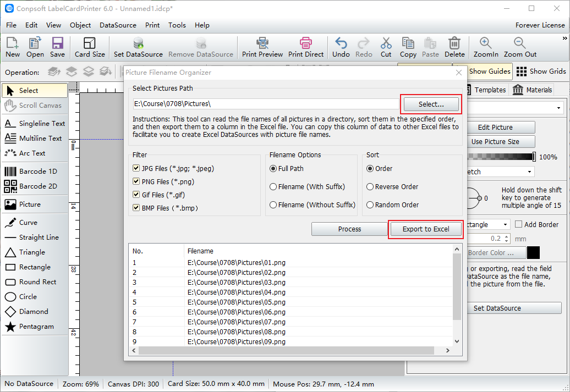Click Set DataSource in the toolbar

[138, 47]
